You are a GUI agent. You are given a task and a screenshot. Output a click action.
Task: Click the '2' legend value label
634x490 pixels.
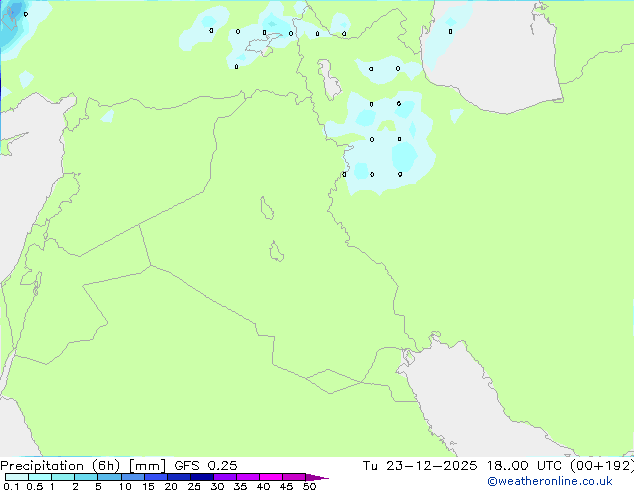75,486
